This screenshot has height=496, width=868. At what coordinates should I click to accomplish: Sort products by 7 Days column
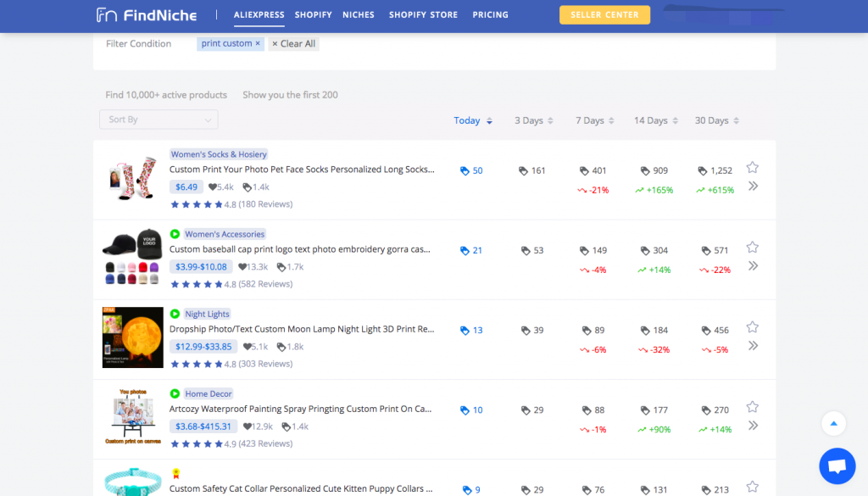594,120
